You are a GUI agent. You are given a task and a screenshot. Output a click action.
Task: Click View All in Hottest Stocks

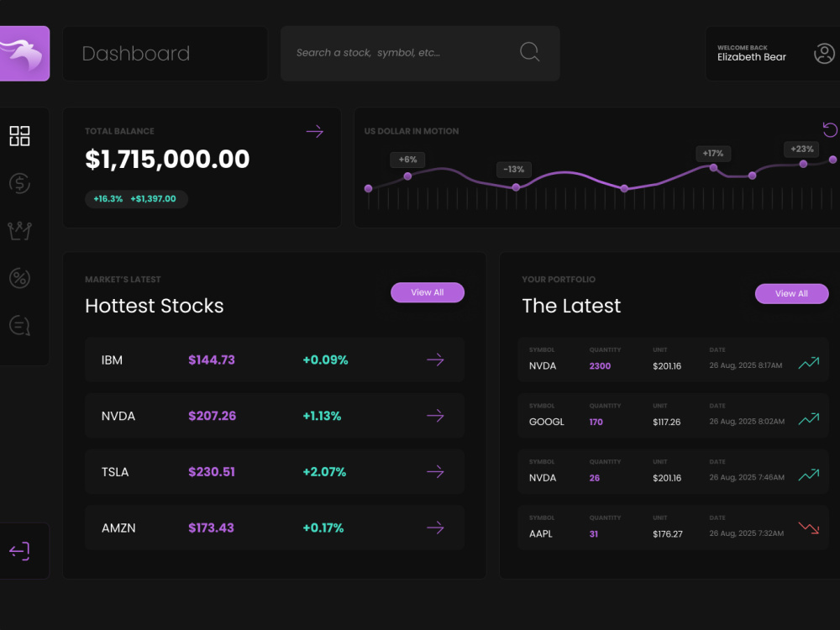coord(428,292)
